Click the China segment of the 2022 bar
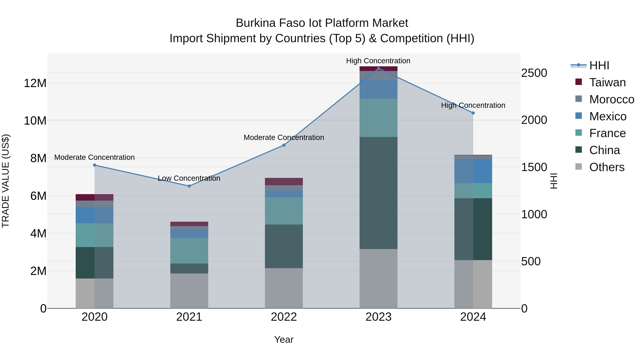Image resolution: width=644 pixels, height=362 pixels. click(284, 246)
